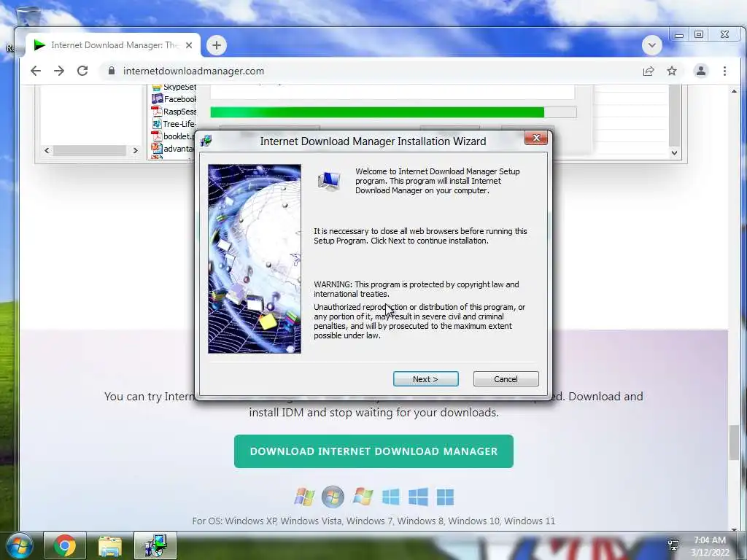
Task: Maximize the Chrome window
Action: coord(699,35)
